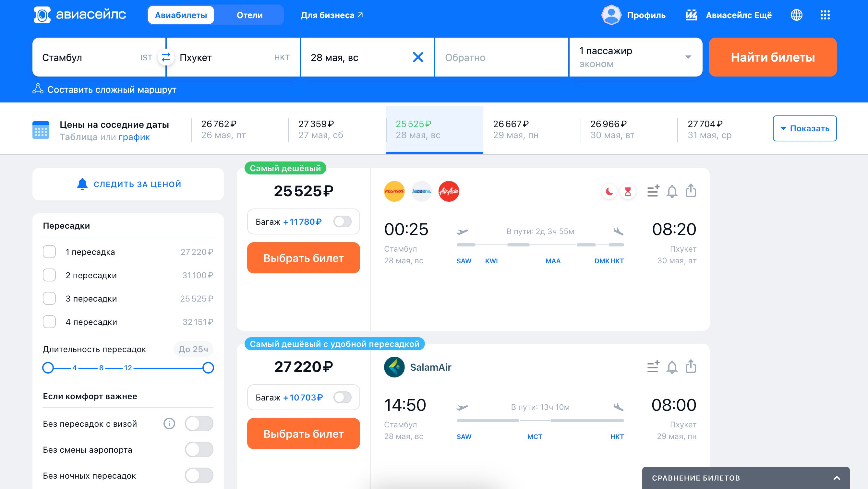Open Для бизнеса link
Screen dimensions: 868x489
pos(332,15)
